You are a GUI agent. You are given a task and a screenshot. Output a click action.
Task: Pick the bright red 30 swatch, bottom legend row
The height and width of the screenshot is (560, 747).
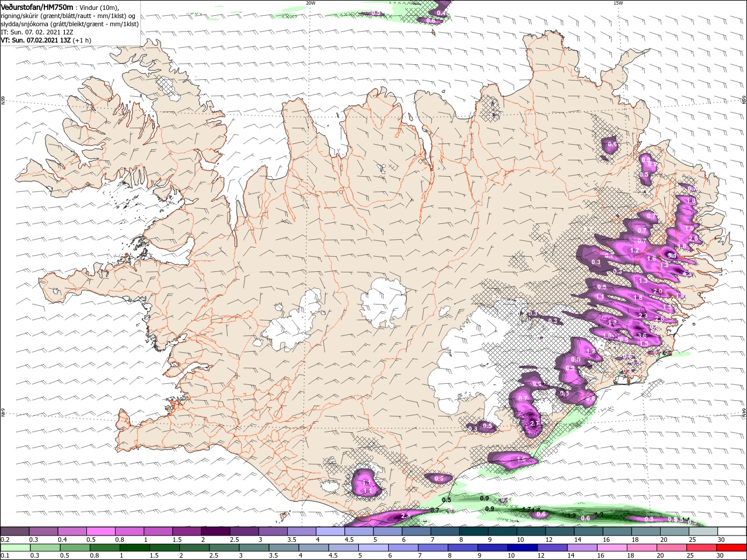tap(732, 548)
